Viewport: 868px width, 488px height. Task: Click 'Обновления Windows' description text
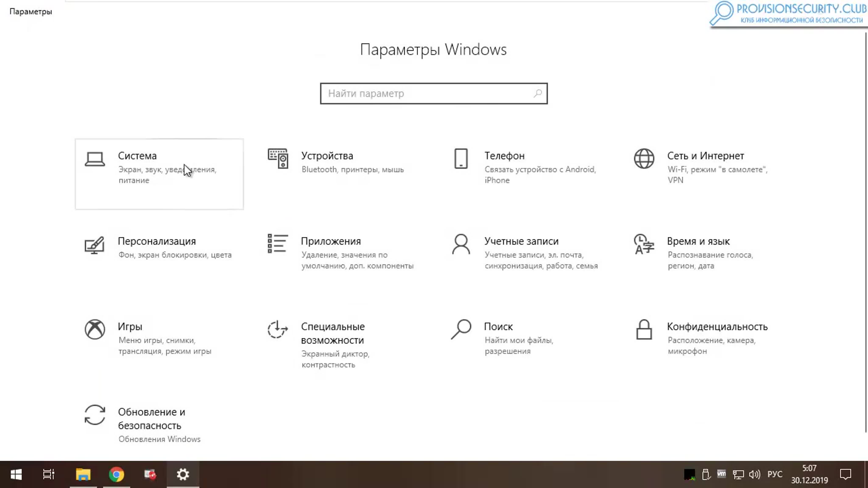tap(159, 439)
